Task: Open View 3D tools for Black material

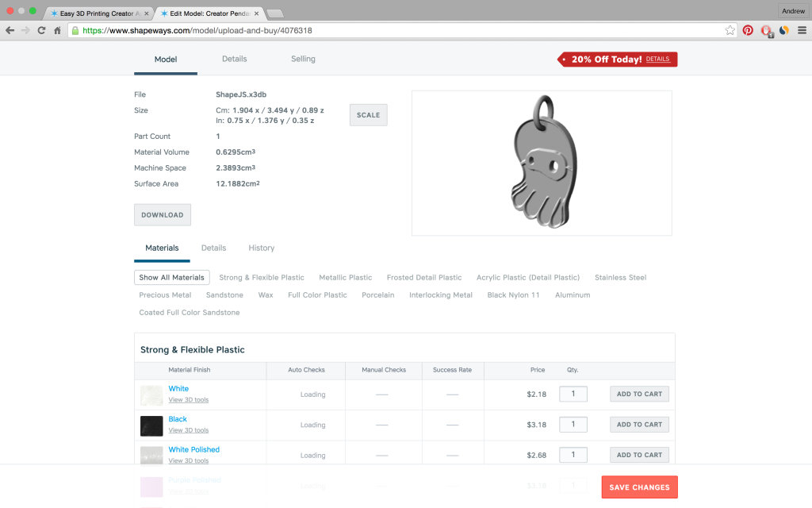Action: coord(188,429)
